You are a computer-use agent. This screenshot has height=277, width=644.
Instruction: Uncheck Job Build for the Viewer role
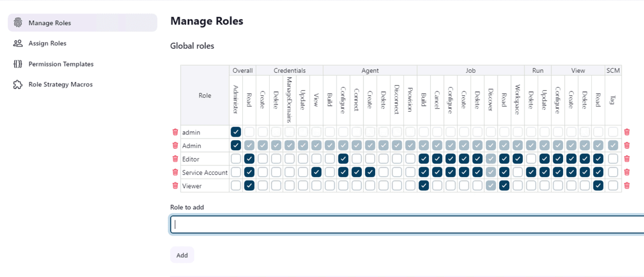point(424,186)
